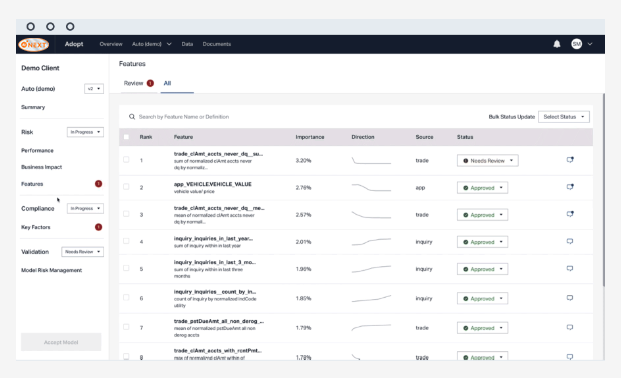Open Business Impact in the sidebar
This screenshot has width=621, height=378.
point(42,167)
